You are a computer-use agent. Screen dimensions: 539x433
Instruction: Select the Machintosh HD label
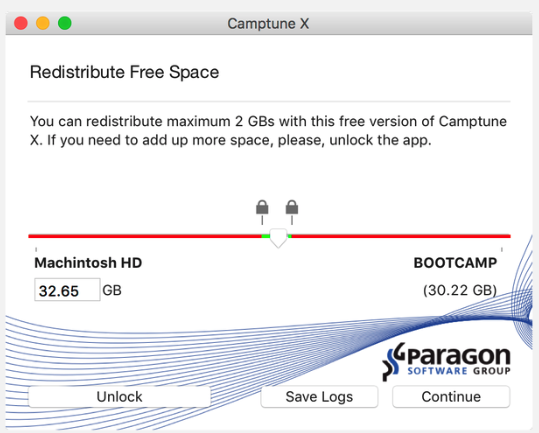[88, 263]
